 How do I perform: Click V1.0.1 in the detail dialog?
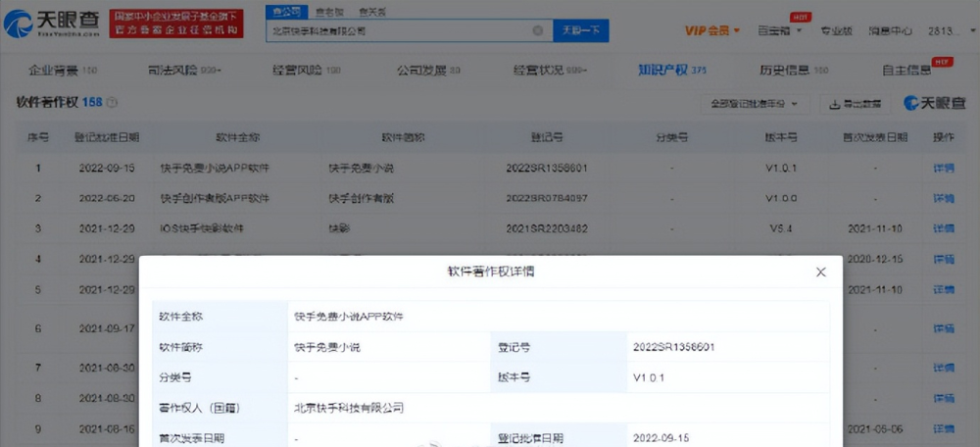649,378
